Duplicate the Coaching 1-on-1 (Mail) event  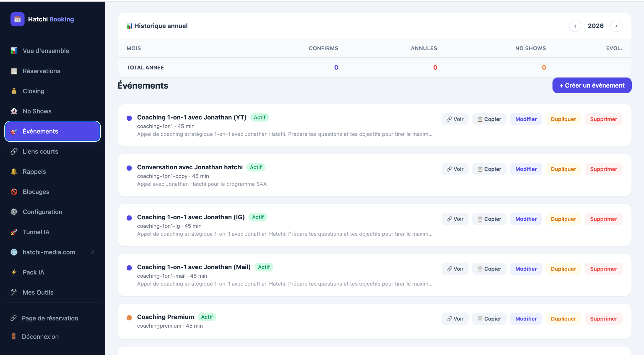tap(563, 269)
